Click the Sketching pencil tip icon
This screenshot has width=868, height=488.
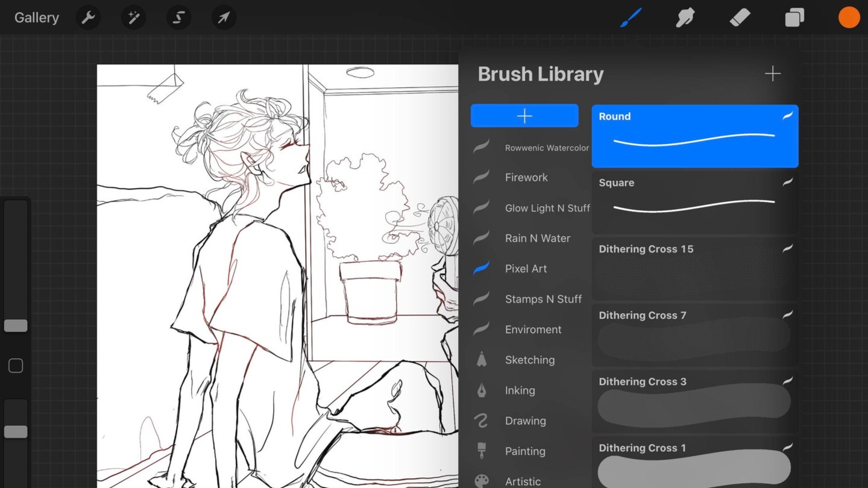coord(482,360)
